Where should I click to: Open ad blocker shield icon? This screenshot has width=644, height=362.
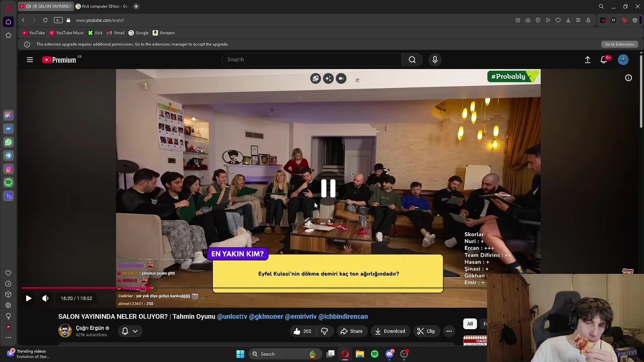point(538,20)
